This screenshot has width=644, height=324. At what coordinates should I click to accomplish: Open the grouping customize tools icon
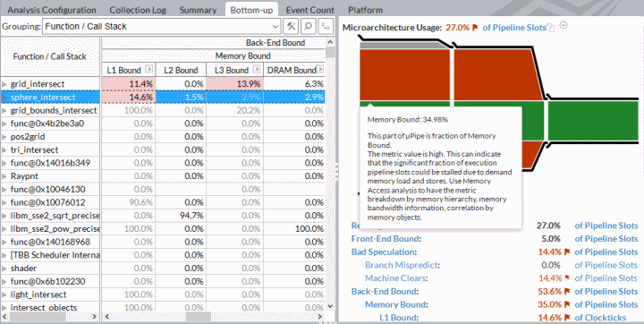[x=292, y=27]
